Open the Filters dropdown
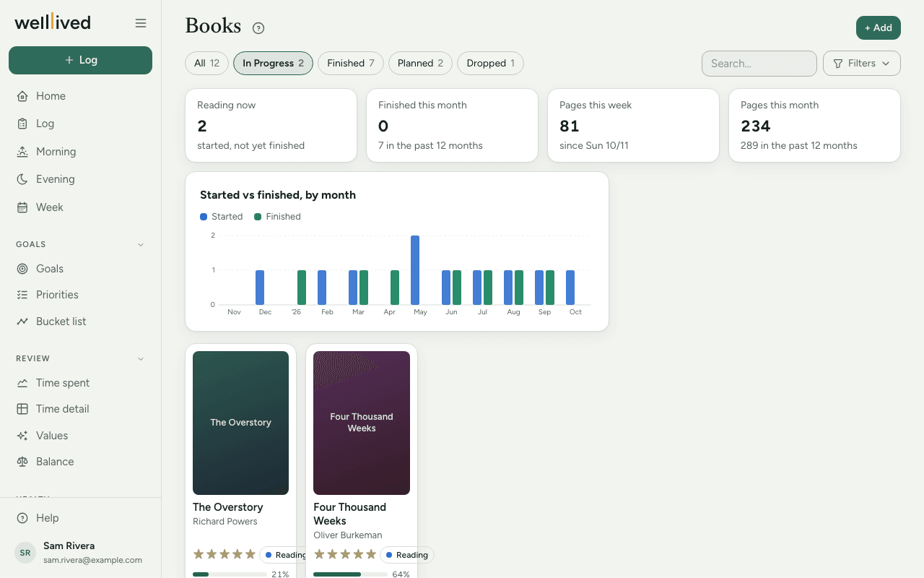This screenshot has width=924, height=578. coord(862,64)
